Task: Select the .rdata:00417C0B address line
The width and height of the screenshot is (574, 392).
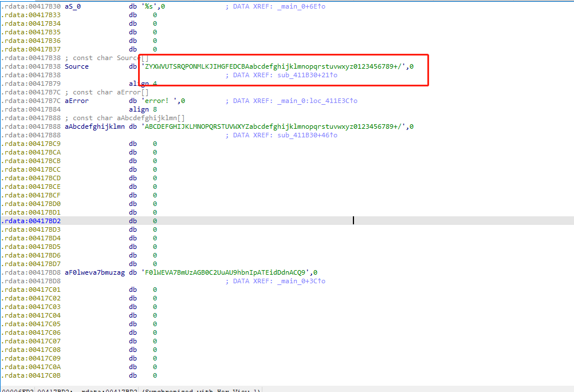Action: pos(31,375)
